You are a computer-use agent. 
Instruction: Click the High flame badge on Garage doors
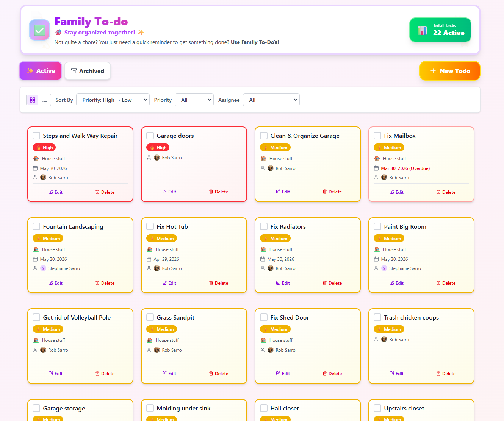158,147
